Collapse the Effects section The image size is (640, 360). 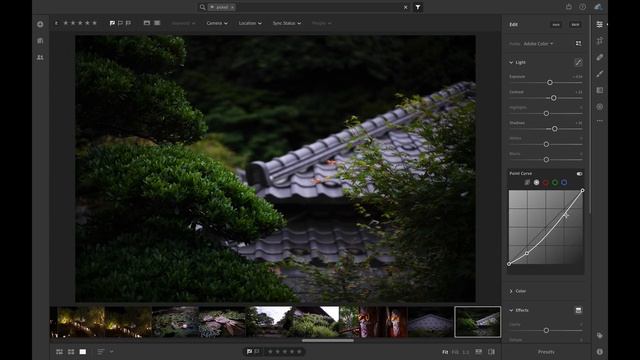coord(511,310)
